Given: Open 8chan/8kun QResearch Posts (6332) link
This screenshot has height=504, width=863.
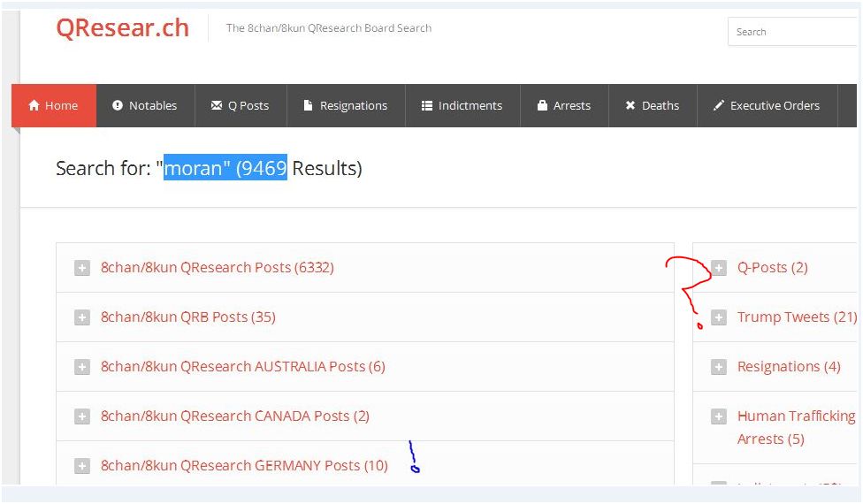Looking at the screenshot, I should (218, 267).
